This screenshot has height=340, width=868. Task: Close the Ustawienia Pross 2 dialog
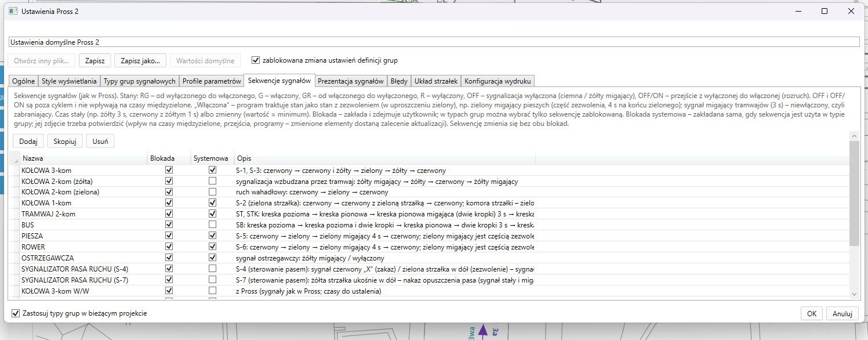[x=851, y=11]
